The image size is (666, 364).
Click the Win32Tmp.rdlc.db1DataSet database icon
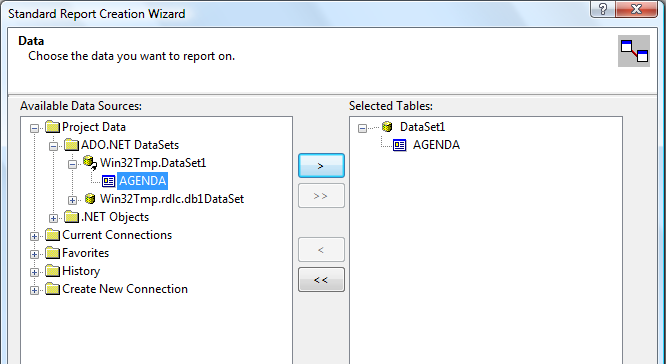(x=90, y=199)
